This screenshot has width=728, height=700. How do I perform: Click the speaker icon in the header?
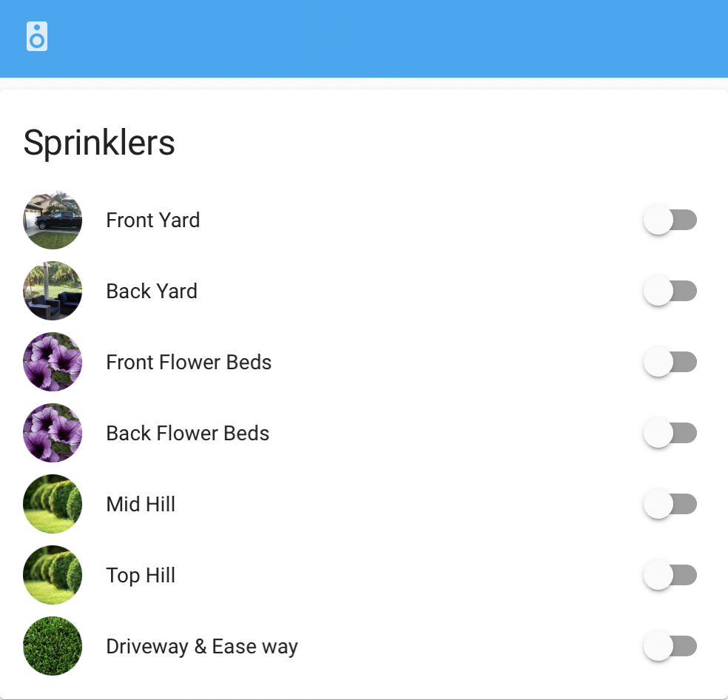(x=37, y=37)
